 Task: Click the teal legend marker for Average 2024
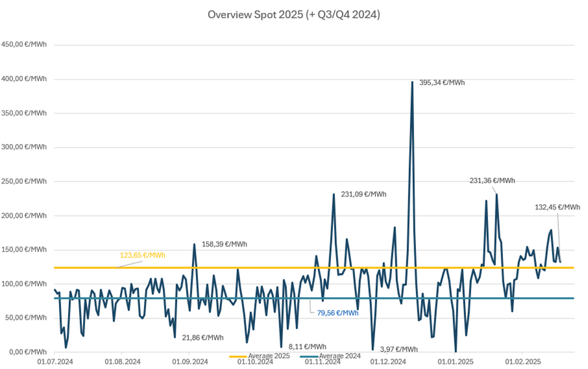309,357
